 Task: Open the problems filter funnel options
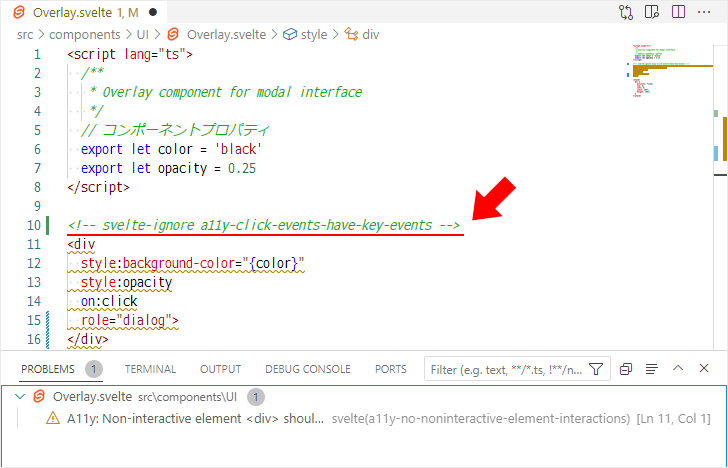(x=596, y=369)
